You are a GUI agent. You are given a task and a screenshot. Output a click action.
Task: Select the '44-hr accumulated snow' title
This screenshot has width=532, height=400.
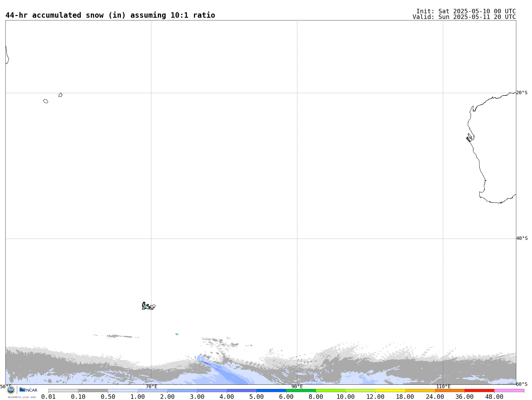(110, 15)
